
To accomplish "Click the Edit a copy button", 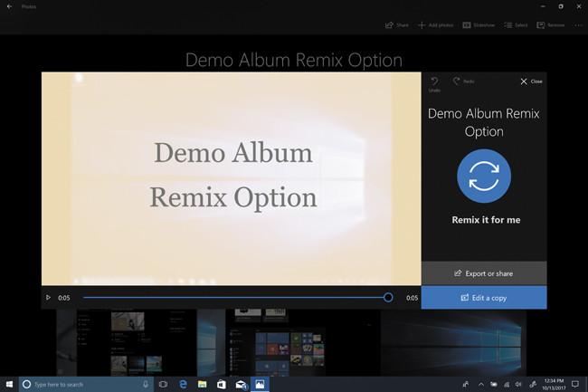I will 483,298.
